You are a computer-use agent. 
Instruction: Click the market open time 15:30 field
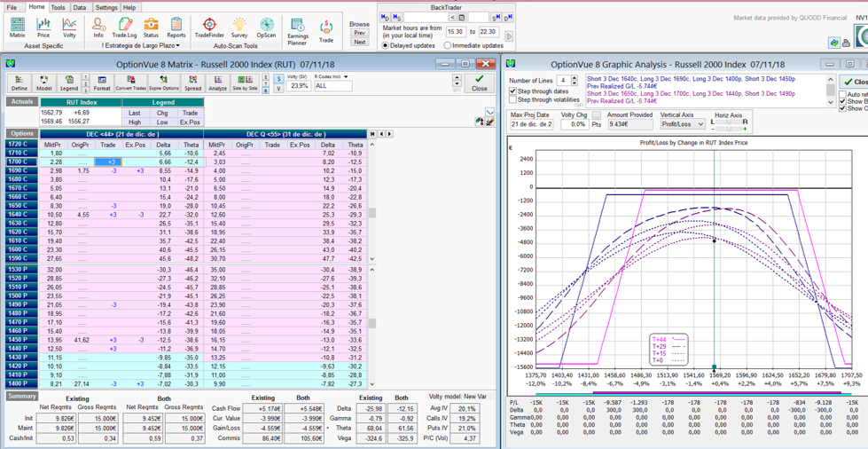[x=456, y=32]
